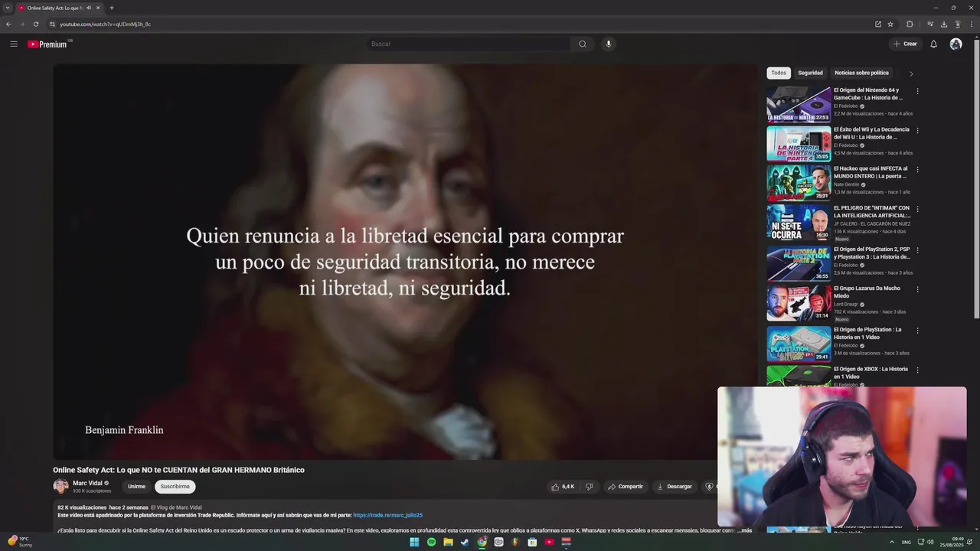Open browser downloads icon
Viewport: 980px width, 551px height.
tap(944, 24)
